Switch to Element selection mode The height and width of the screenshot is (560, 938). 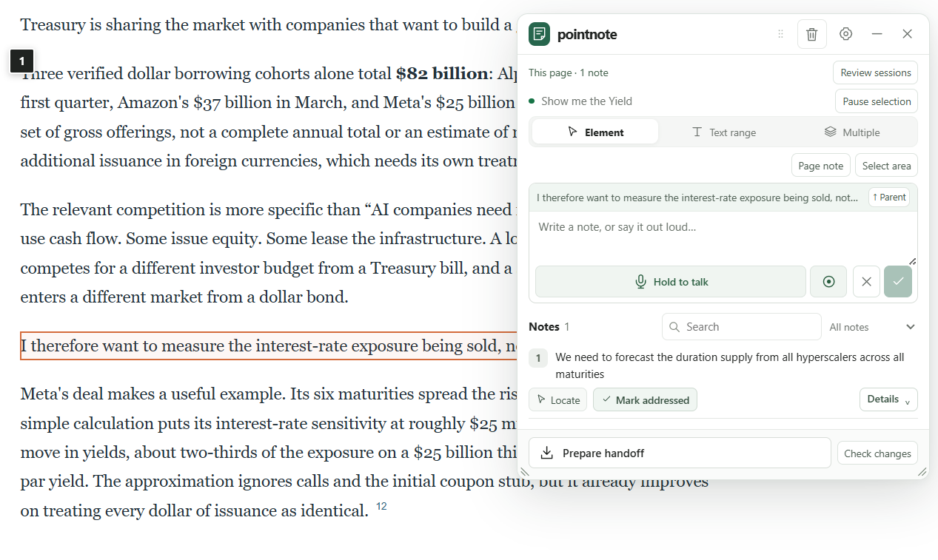coord(595,132)
